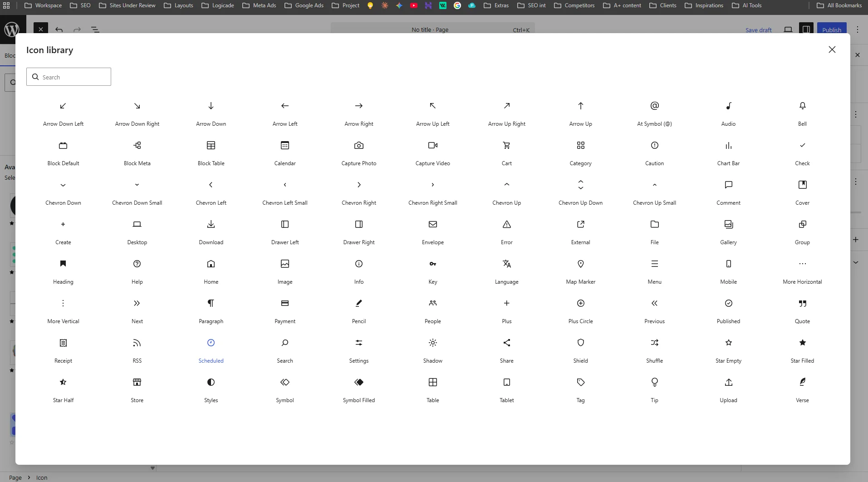The height and width of the screenshot is (482, 868).
Task: Select the Download icon
Action: pyautogui.click(x=211, y=224)
